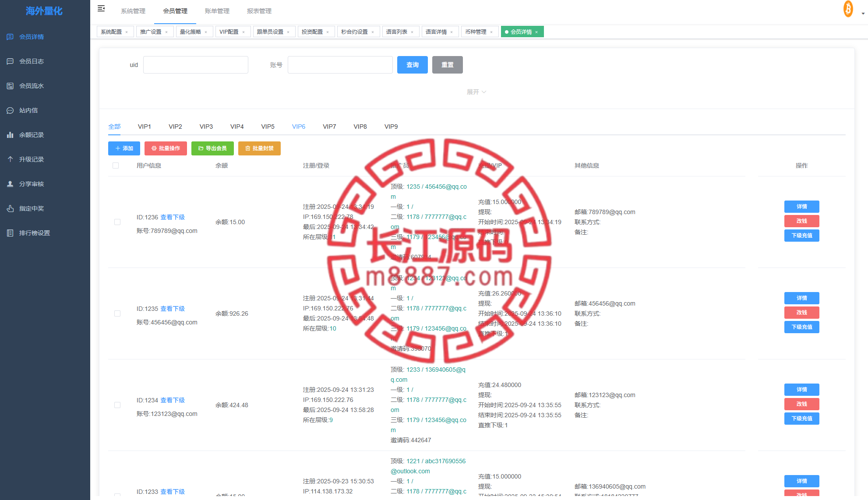The width and height of the screenshot is (868, 500).
Task: Close the 秒合约设置 tab
Action: coord(373,32)
